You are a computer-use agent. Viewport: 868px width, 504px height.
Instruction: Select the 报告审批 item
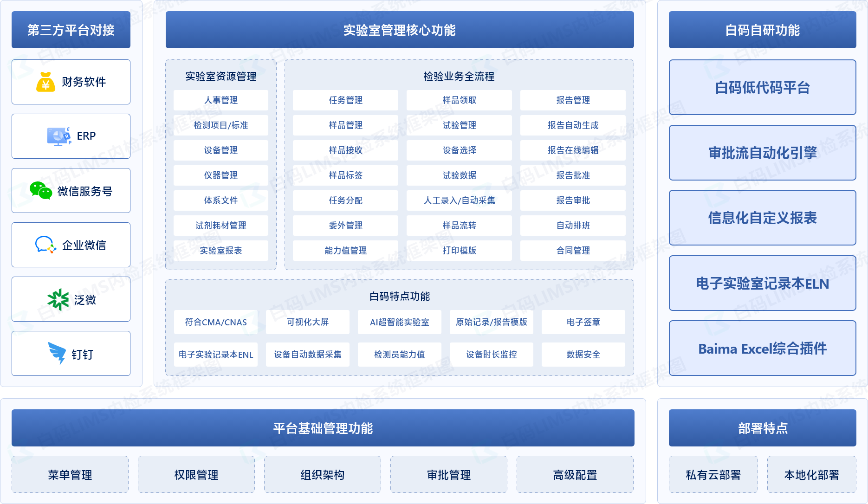pos(573,200)
